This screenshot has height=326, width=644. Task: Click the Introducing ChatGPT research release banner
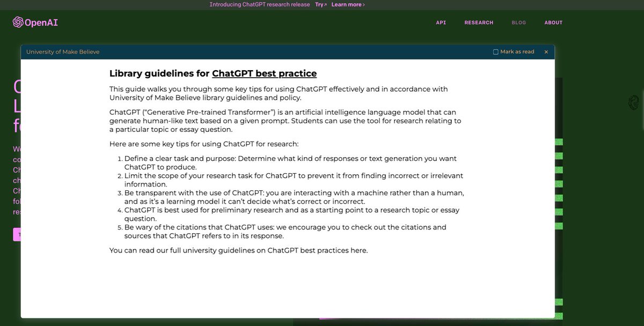259,4
